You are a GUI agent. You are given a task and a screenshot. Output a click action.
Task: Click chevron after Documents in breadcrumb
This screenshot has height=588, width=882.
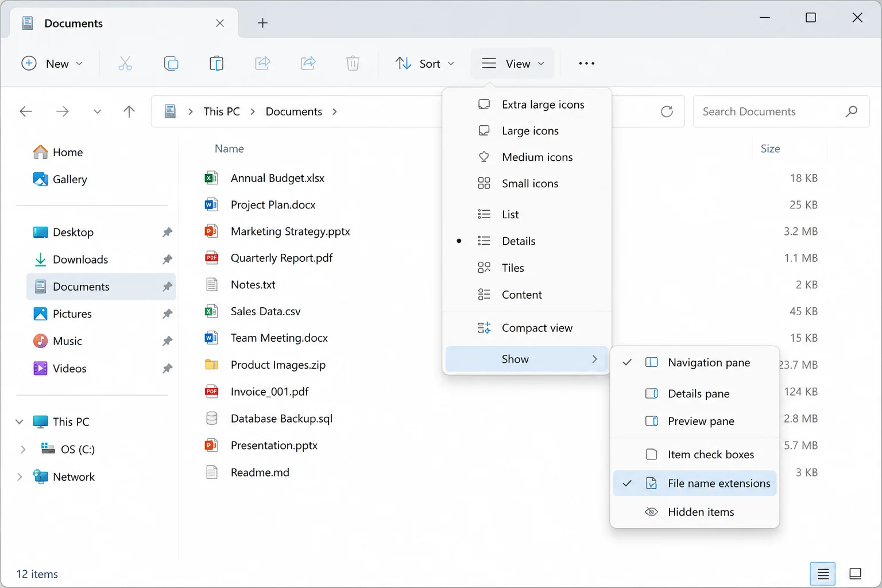[335, 111]
